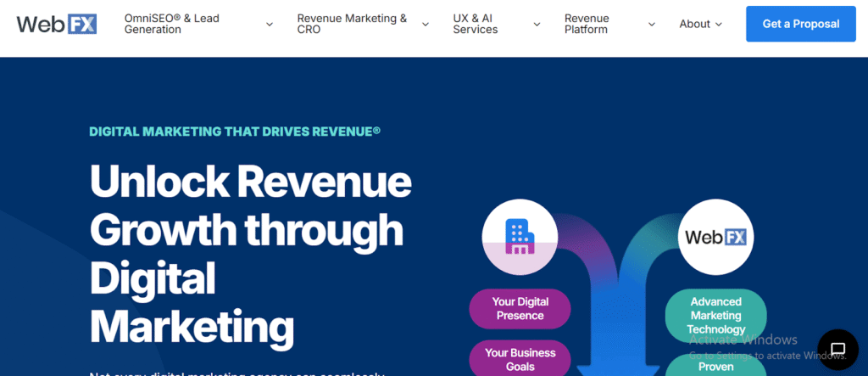Select the Your Digital Presence pill
Screen dimensions: 868x376
click(x=520, y=308)
